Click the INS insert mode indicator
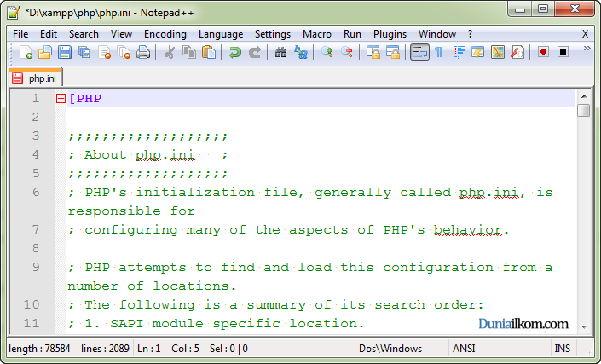 563,349
